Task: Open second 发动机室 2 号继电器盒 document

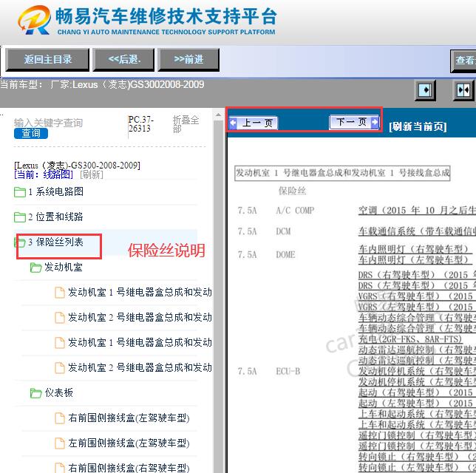Action: click(x=140, y=367)
